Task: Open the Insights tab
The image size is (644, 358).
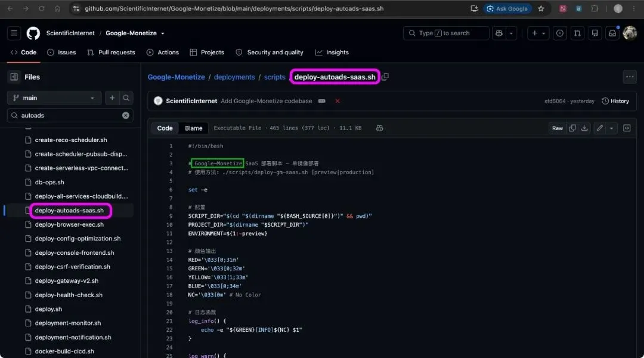Action: point(332,52)
